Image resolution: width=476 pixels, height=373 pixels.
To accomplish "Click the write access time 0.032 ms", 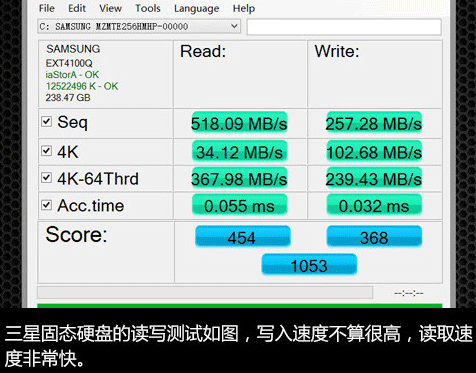I will click(374, 205).
